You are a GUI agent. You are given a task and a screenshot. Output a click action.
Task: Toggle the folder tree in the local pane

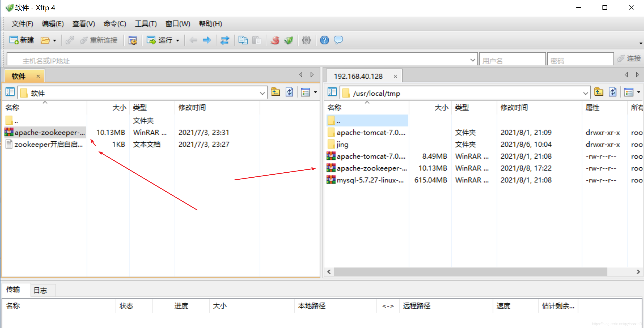(10, 92)
